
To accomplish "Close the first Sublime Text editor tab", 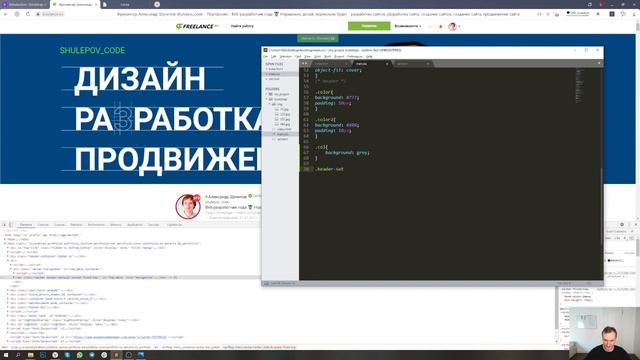I will click(346, 64).
